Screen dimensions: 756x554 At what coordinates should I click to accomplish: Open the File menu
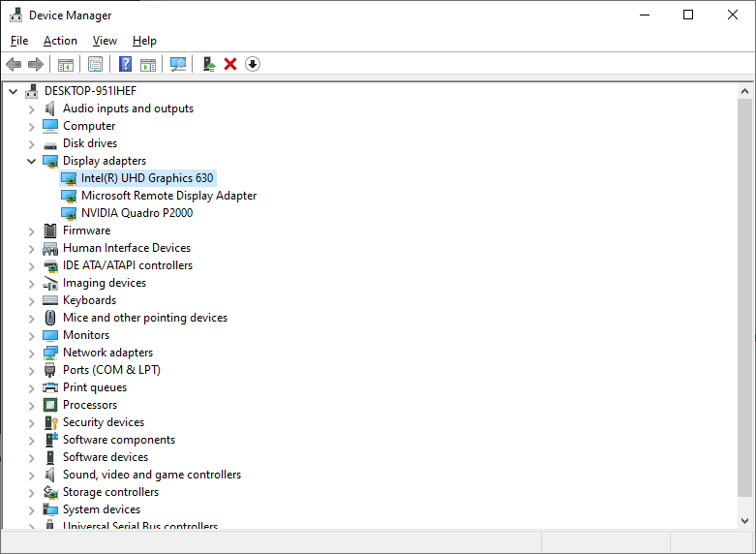19,41
